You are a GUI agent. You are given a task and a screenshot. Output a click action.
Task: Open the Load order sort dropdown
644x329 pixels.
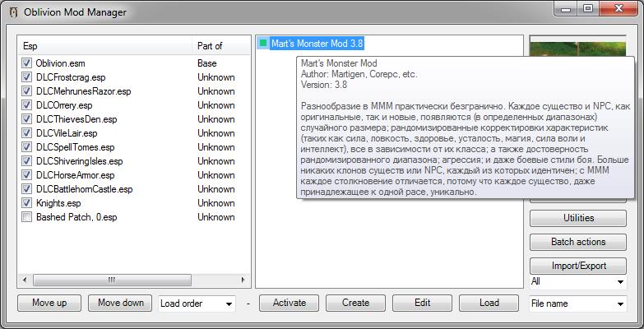(x=197, y=304)
